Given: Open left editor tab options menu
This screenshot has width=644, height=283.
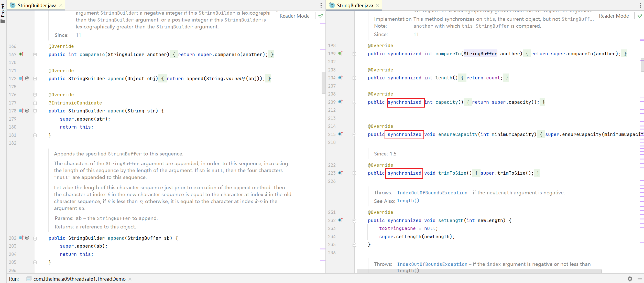Looking at the screenshot, I should coord(321,5).
